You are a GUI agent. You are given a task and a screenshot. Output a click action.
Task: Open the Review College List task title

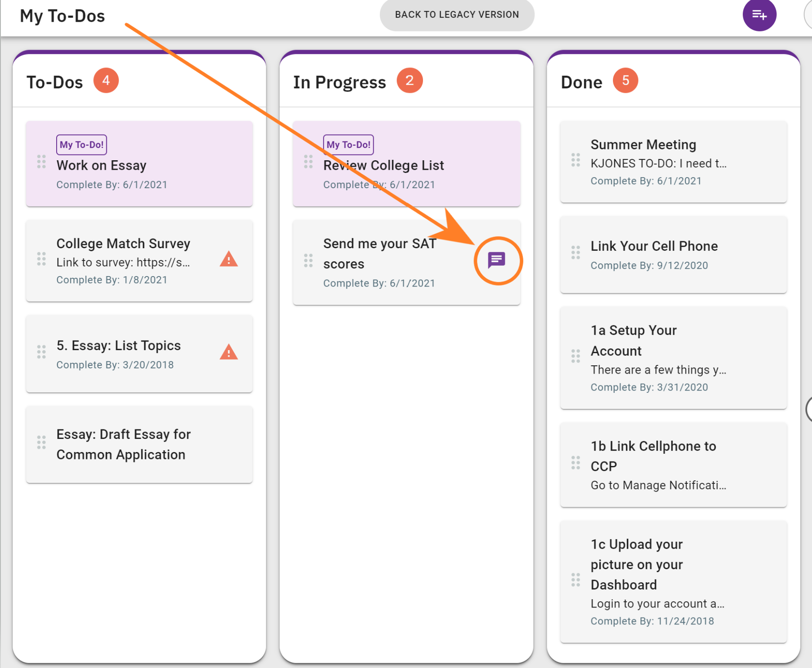click(x=383, y=165)
